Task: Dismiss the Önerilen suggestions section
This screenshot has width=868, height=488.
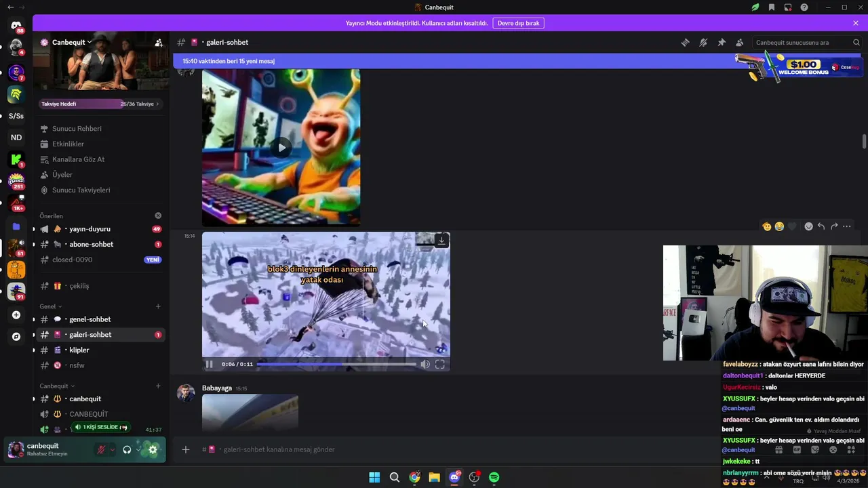Action: 158,216
